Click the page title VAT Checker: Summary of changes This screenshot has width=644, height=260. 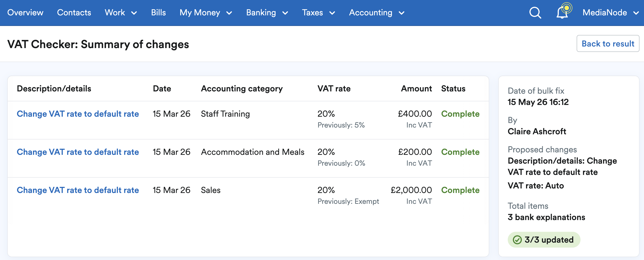[x=98, y=44]
